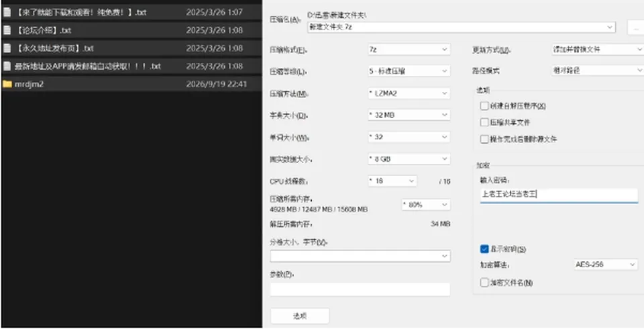The height and width of the screenshot is (329, 644).
Task: Open the browse "..." button beside archive name
Action: pos(636,28)
